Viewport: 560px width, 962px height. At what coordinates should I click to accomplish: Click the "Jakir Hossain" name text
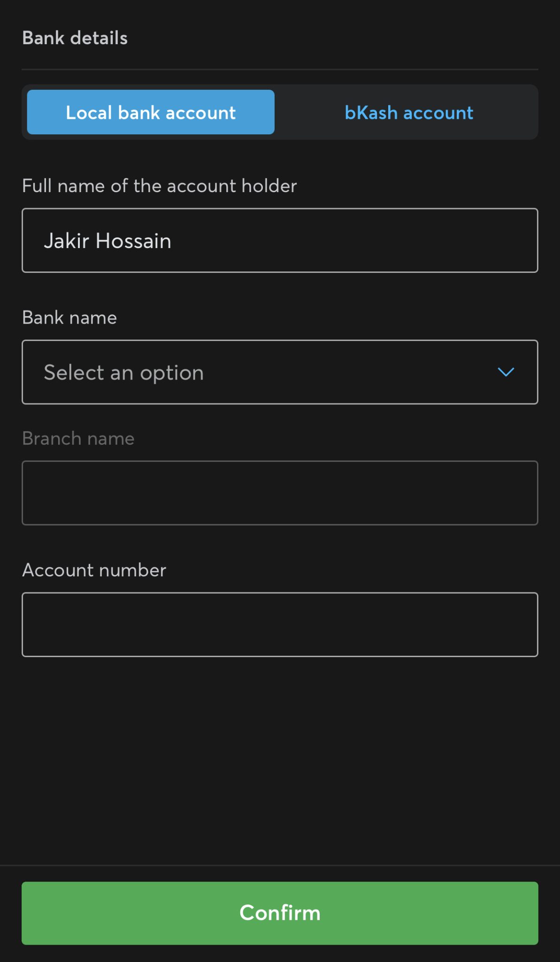click(107, 241)
